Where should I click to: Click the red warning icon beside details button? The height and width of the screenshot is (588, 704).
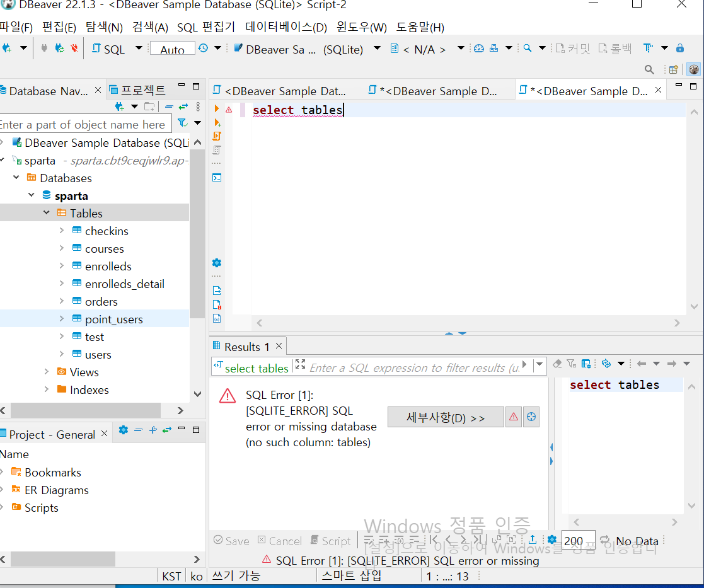click(x=514, y=417)
